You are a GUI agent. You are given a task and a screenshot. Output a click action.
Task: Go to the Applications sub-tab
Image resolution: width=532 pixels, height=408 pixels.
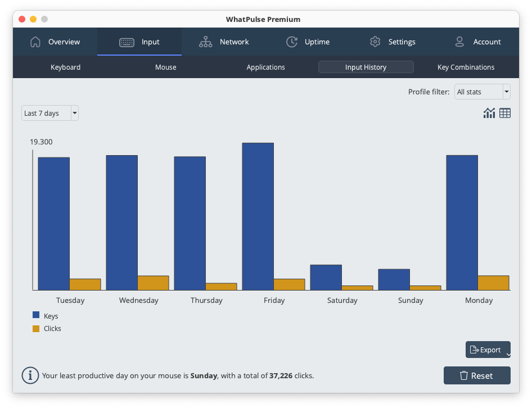point(265,67)
